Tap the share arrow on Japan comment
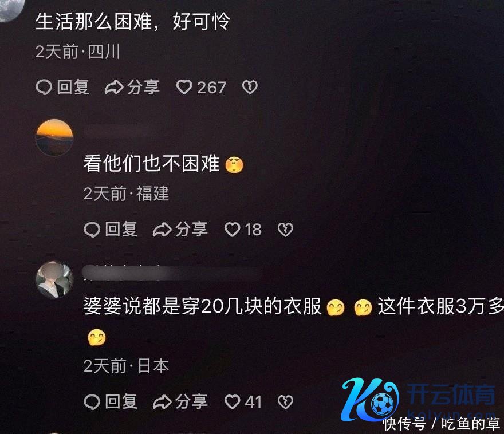Viewport: 504px width, 434px height. [162, 402]
